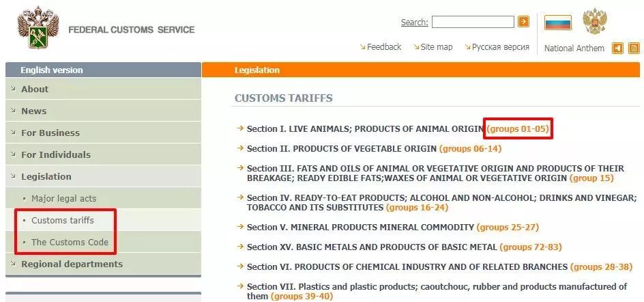The width and height of the screenshot is (644, 302).
Task: Click the Russian flag icon
Action: click(558, 23)
